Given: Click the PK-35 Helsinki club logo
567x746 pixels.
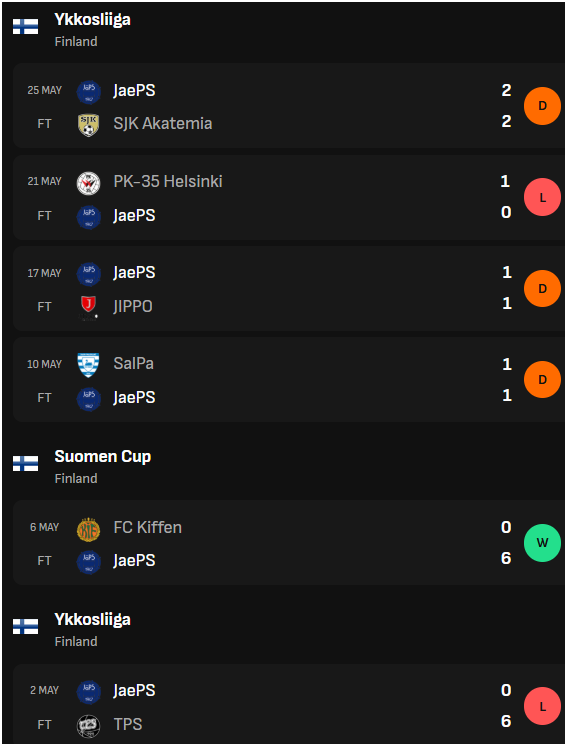Looking at the screenshot, I should point(88,183).
